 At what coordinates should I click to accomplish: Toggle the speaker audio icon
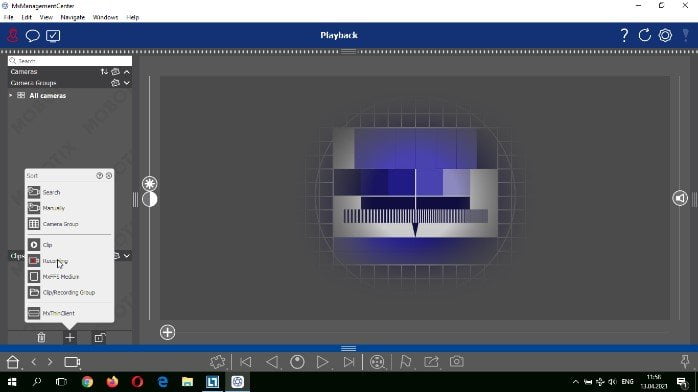[680, 198]
